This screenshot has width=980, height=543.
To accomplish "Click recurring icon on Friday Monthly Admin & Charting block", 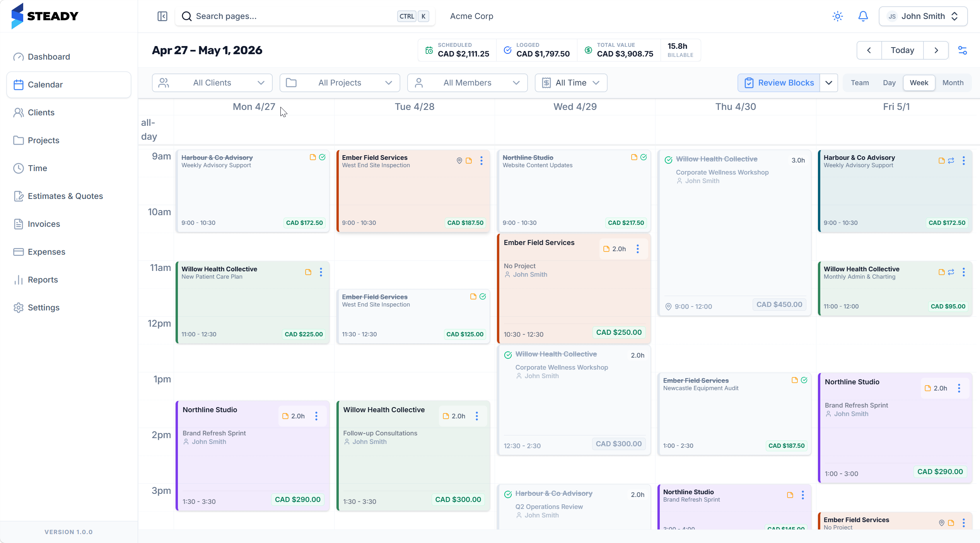I will [x=951, y=272].
